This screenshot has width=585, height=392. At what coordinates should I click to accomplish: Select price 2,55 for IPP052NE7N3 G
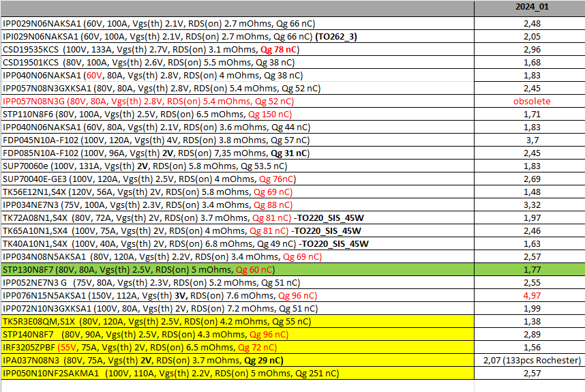tap(529, 283)
